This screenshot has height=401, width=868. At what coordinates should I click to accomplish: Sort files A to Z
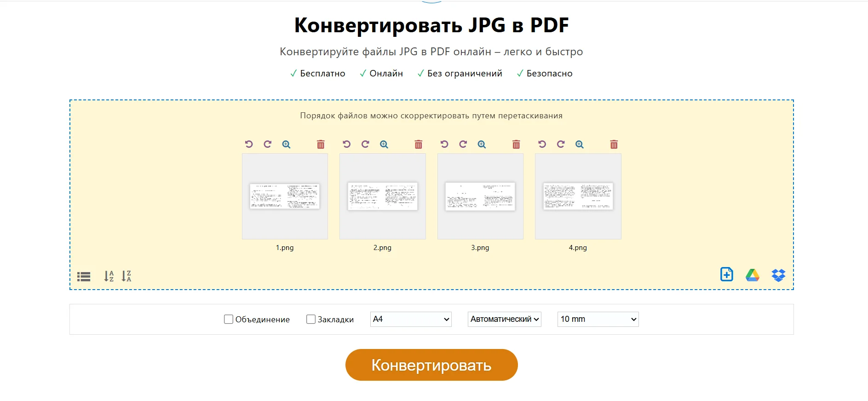pyautogui.click(x=109, y=276)
